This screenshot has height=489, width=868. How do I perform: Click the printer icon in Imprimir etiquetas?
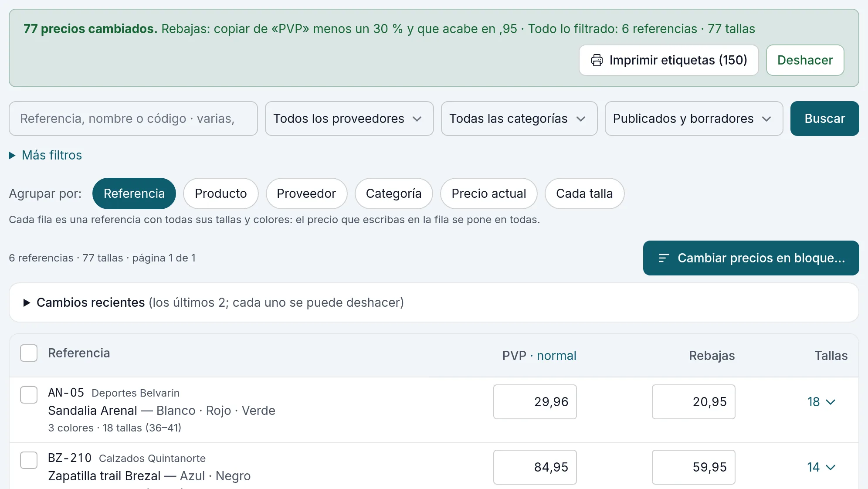click(597, 60)
